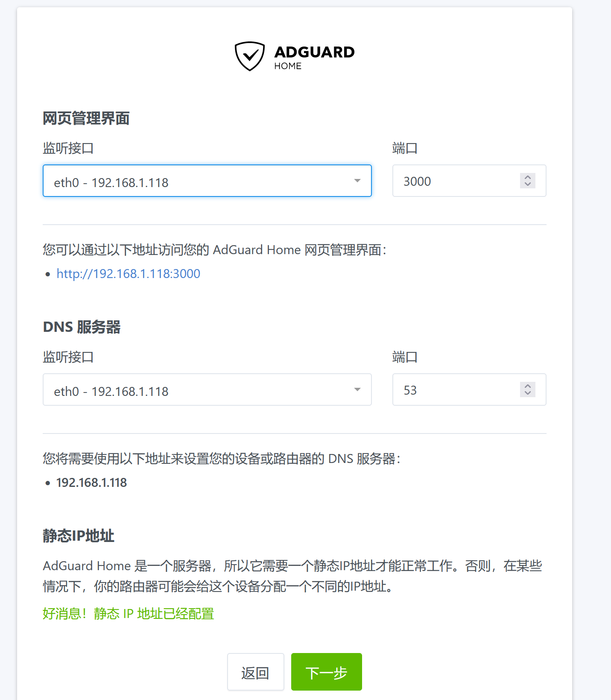611x700 pixels.
Task: Click the bold DNS address 192.168.1.118
Action: (91, 483)
